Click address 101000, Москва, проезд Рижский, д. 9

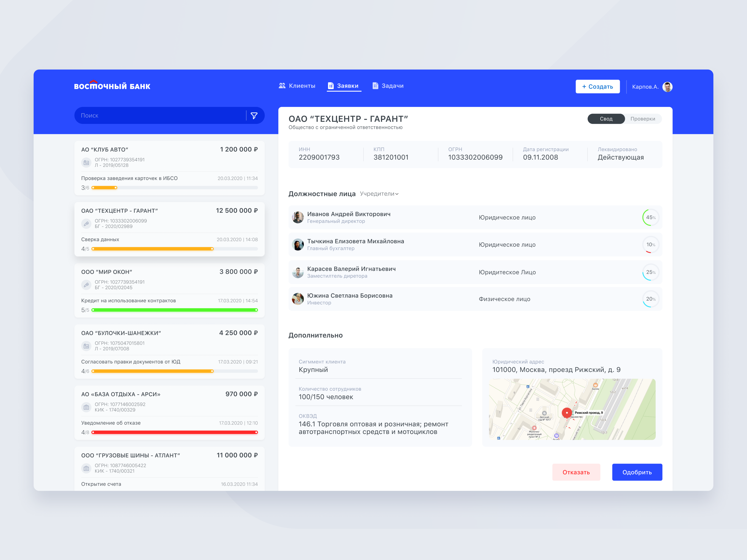(556, 370)
